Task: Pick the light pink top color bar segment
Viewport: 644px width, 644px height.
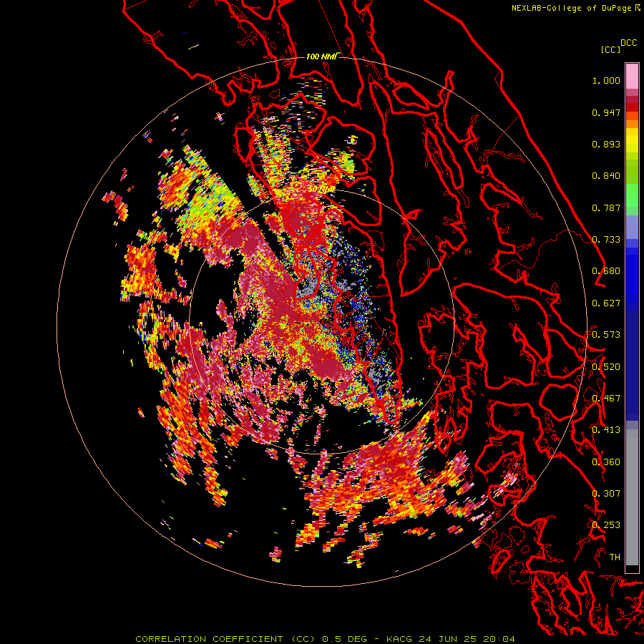Action: coord(632,77)
